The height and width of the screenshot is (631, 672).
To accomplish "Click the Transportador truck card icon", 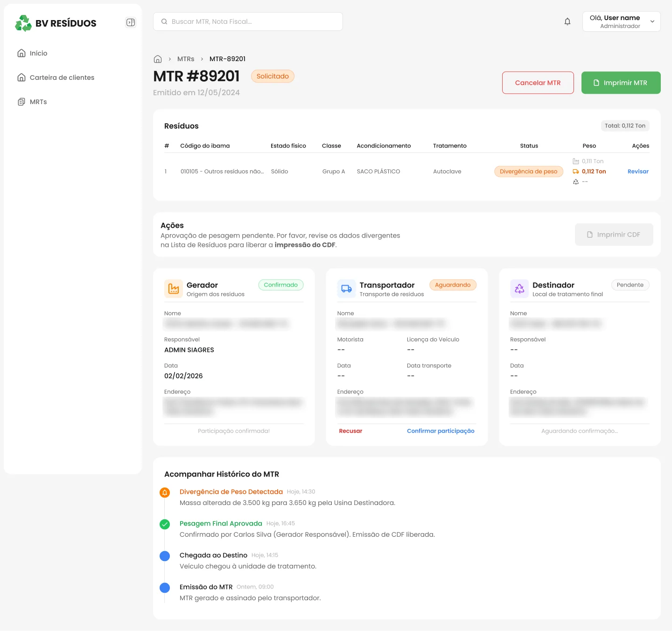I will (x=347, y=289).
